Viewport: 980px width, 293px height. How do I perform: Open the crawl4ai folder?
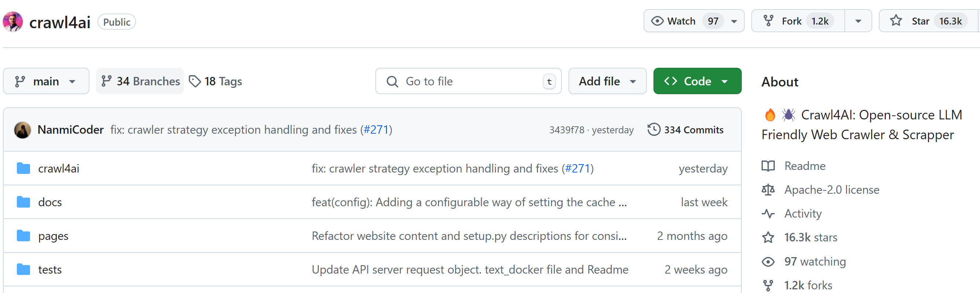59,168
